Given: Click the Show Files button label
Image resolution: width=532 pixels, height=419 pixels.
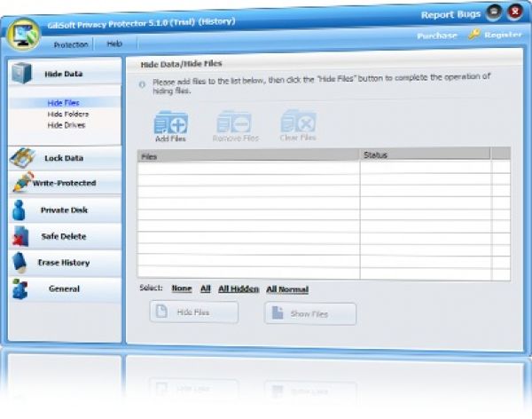Looking at the screenshot, I should pyautogui.click(x=309, y=314).
